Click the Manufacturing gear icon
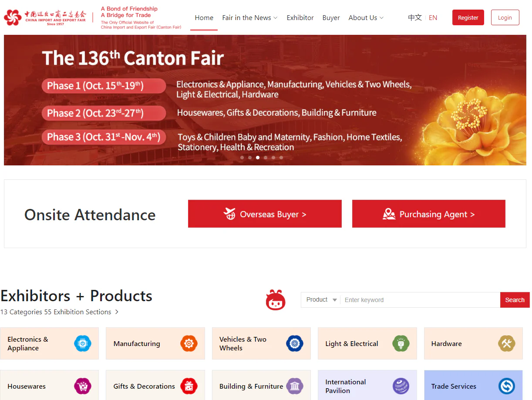 click(x=189, y=343)
